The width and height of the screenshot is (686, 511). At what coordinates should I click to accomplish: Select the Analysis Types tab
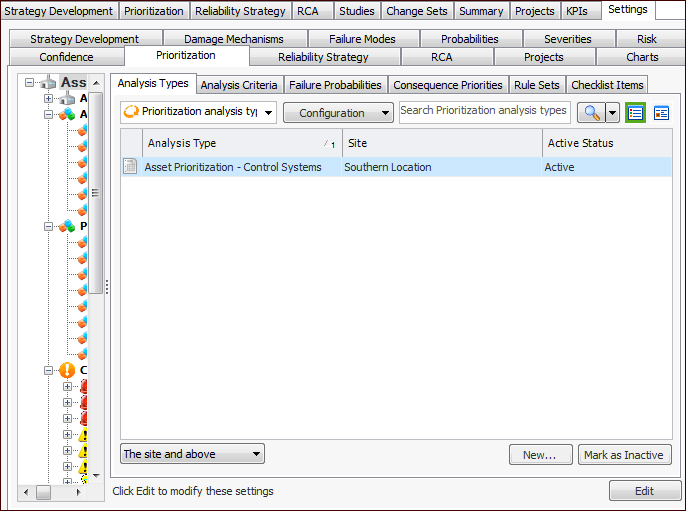click(153, 83)
